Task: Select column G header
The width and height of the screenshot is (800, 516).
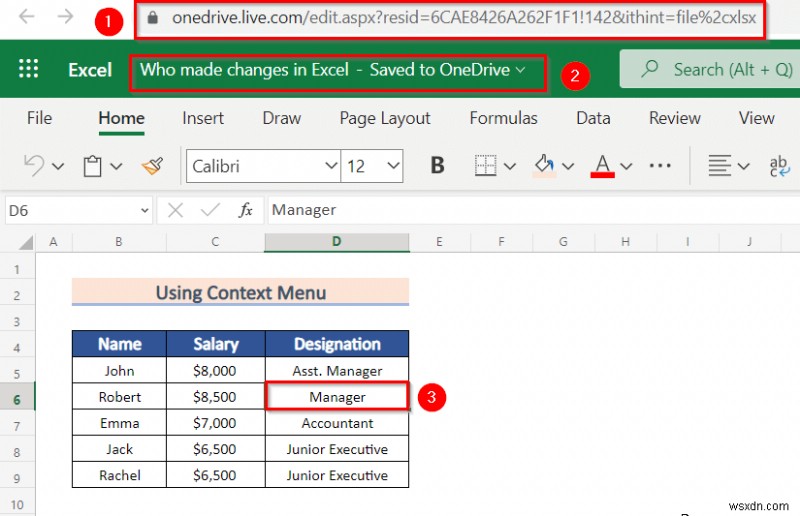Action: (563, 242)
